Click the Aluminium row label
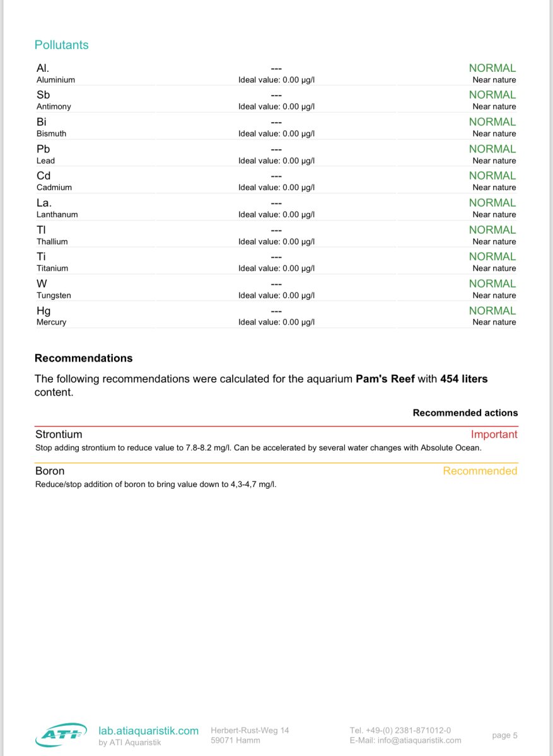This screenshot has width=553, height=756. (55, 80)
